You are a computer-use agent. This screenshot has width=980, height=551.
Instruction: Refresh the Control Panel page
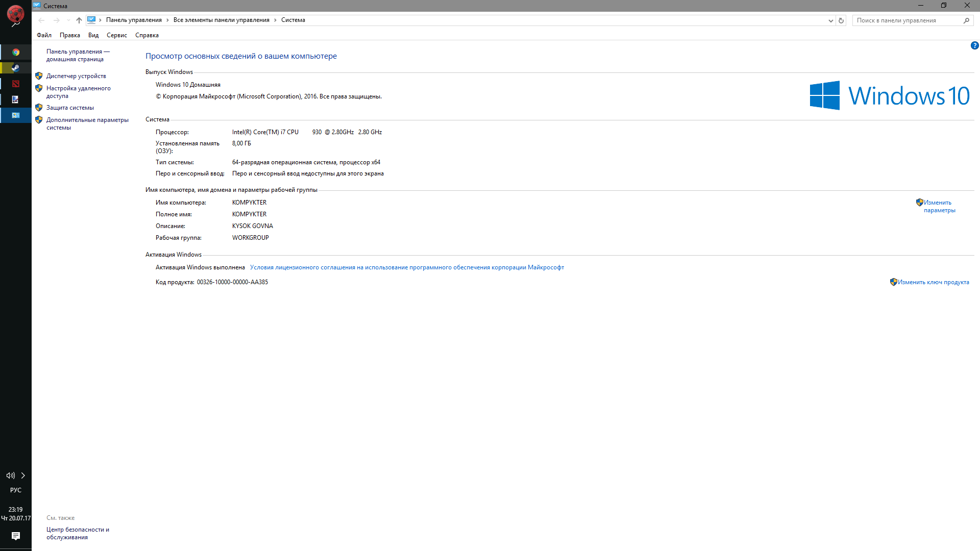(x=841, y=20)
